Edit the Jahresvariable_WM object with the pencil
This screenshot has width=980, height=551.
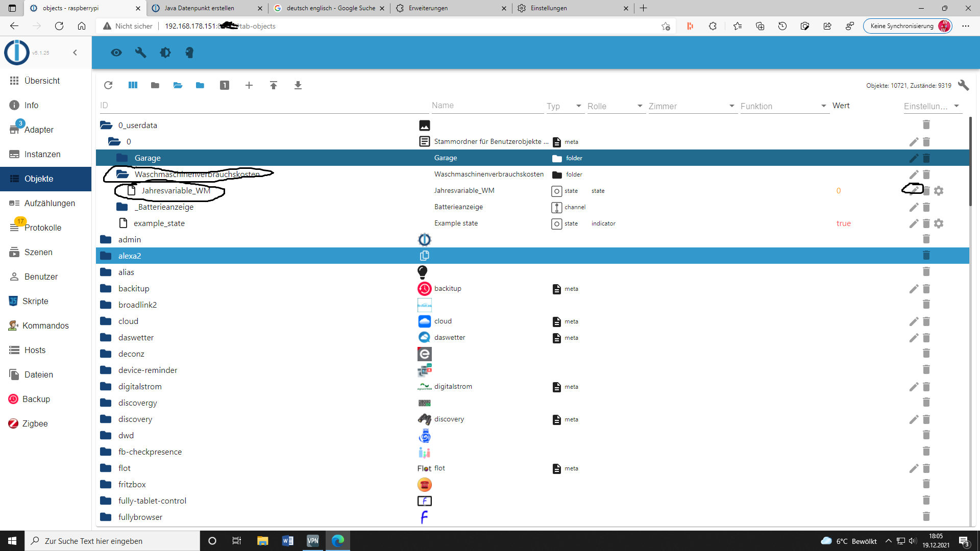[914, 190]
